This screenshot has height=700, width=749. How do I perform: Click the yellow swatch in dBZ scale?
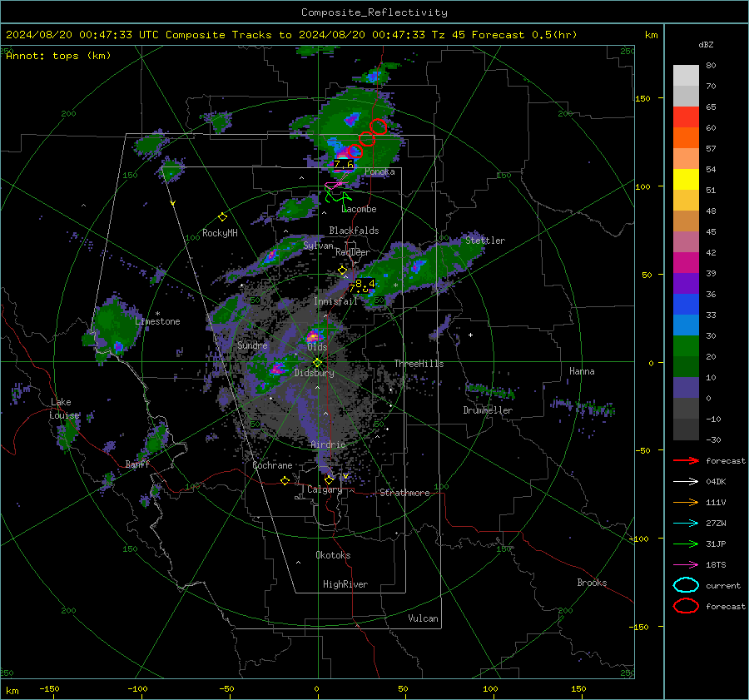pos(686,179)
